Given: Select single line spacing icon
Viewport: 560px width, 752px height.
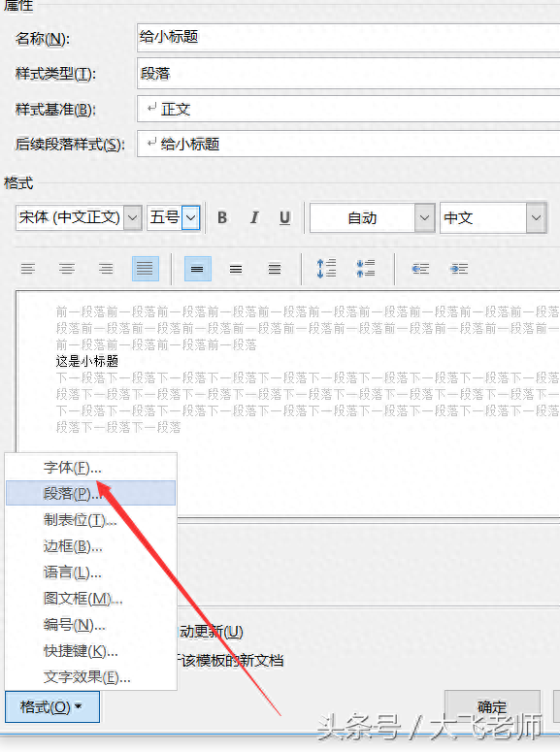Looking at the screenshot, I should 197,269.
